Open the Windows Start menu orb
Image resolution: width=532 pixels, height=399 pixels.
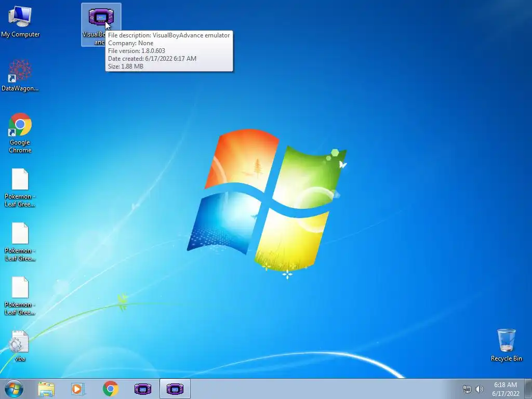pos(14,389)
